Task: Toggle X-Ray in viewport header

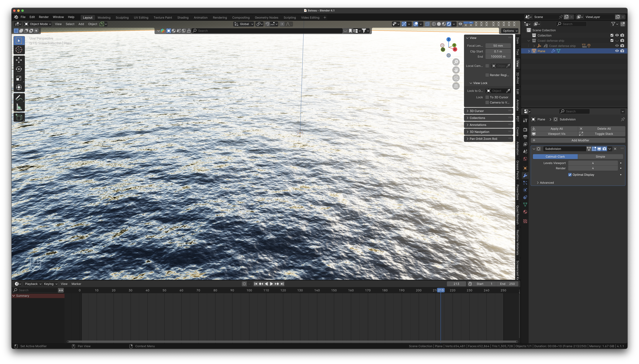Action: click(427, 24)
